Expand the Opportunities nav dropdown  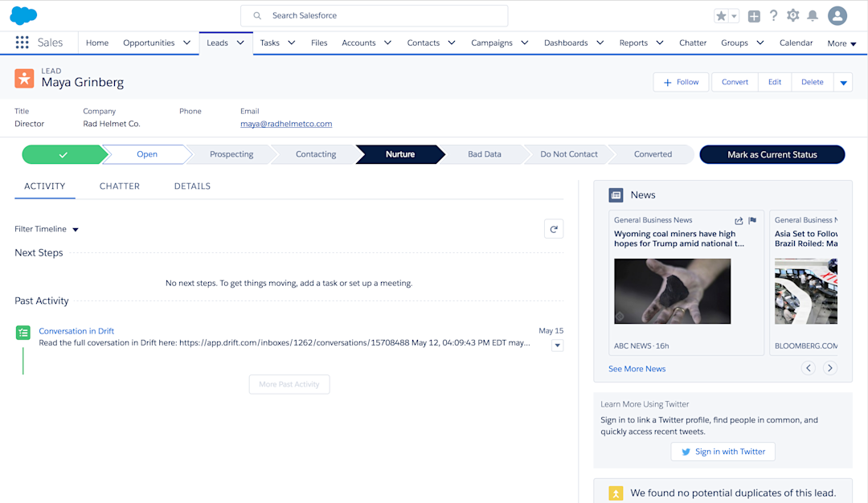186,43
